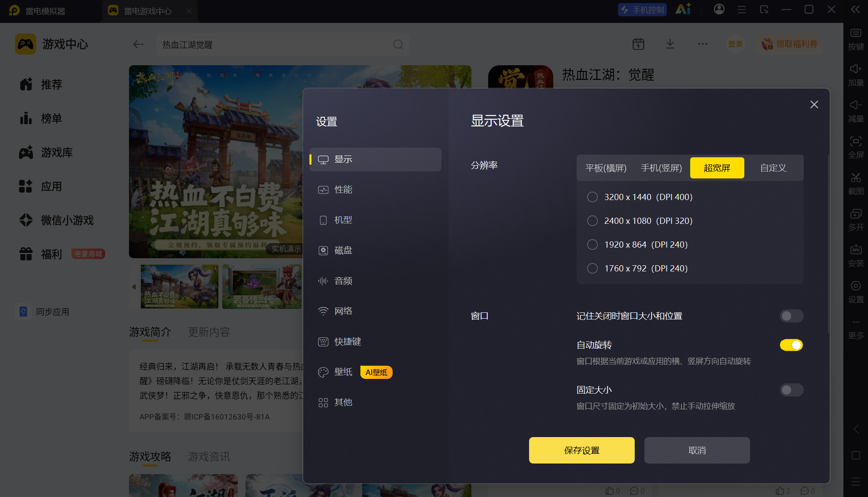The height and width of the screenshot is (497, 868).
Task: Collapse the right sidebar with double-arrow icon
Action: tap(855, 9)
